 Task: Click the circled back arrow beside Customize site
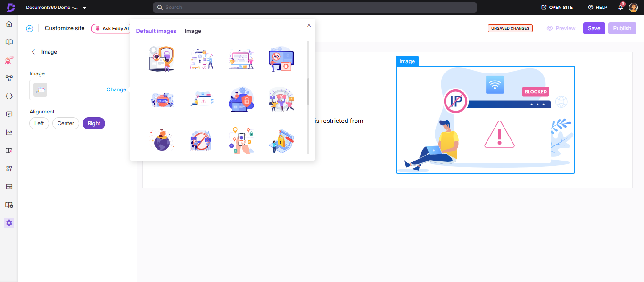(30, 28)
